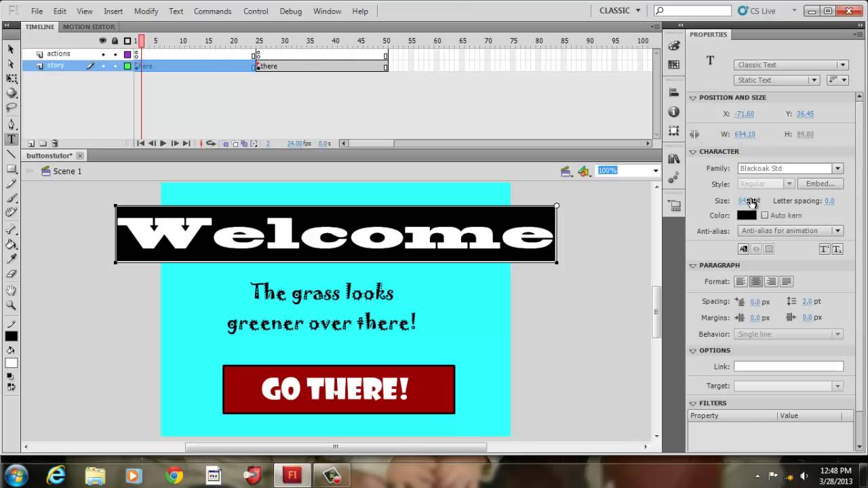
Task: Toggle subscript button
Action: coord(837,249)
